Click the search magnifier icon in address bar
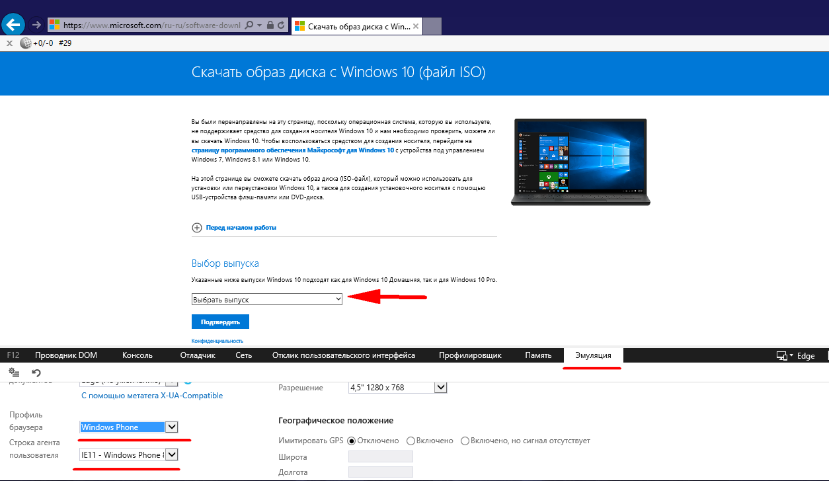 249,25
